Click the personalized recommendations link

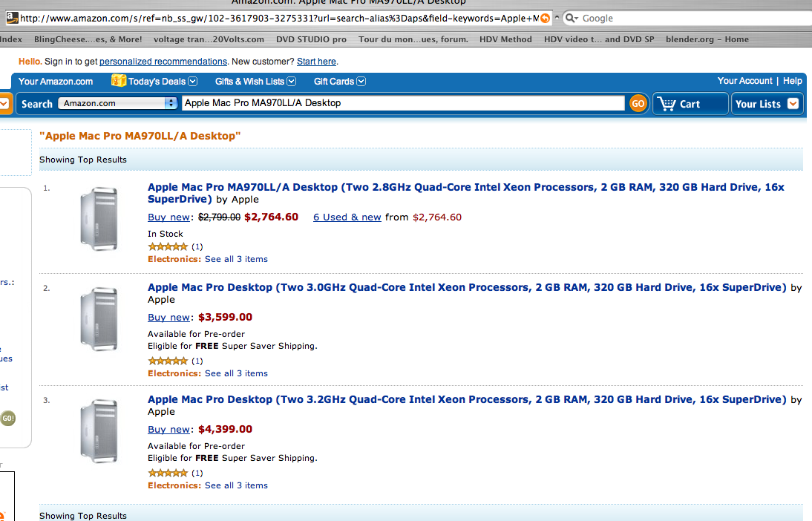click(x=163, y=61)
